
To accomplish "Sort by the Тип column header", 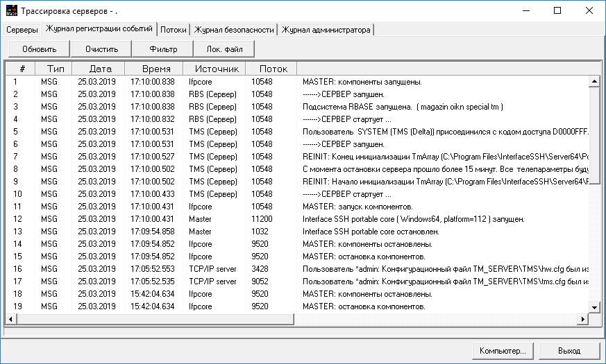I will [56, 69].
